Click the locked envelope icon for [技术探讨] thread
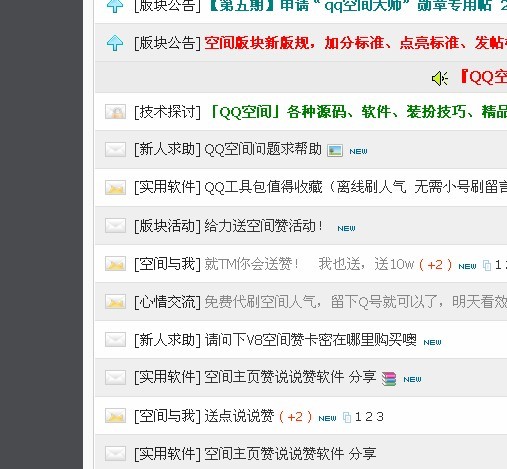The height and width of the screenshot is (469, 507). click(x=115, y=112)
